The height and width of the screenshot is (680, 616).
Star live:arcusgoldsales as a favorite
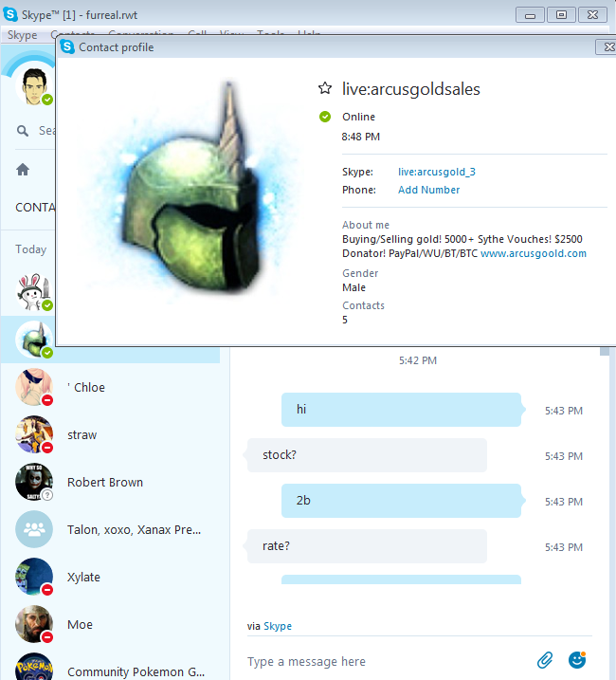(x=325, y=88)
